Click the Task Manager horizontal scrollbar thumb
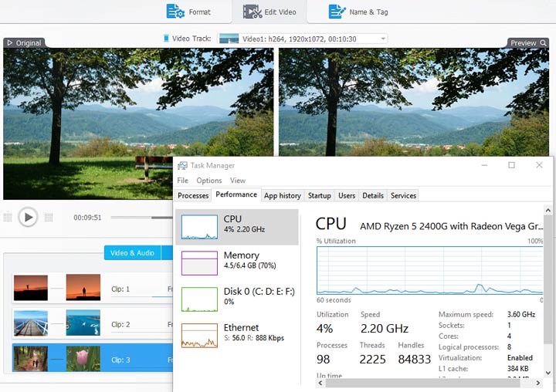This screenshot has height=392, width=556. pos(422,383)
